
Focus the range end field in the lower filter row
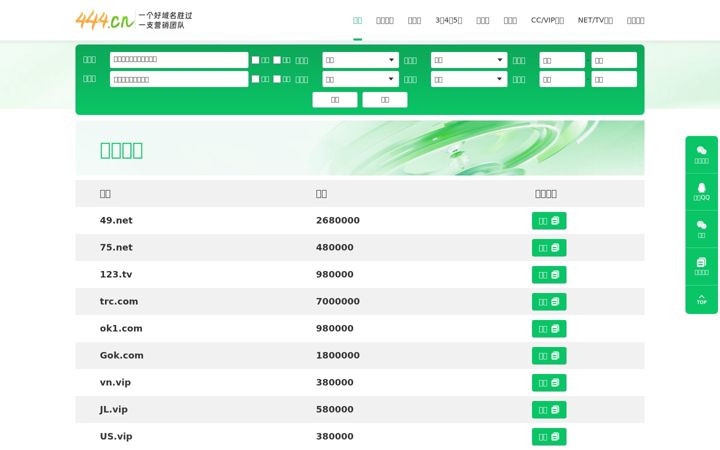pos(614,79)
